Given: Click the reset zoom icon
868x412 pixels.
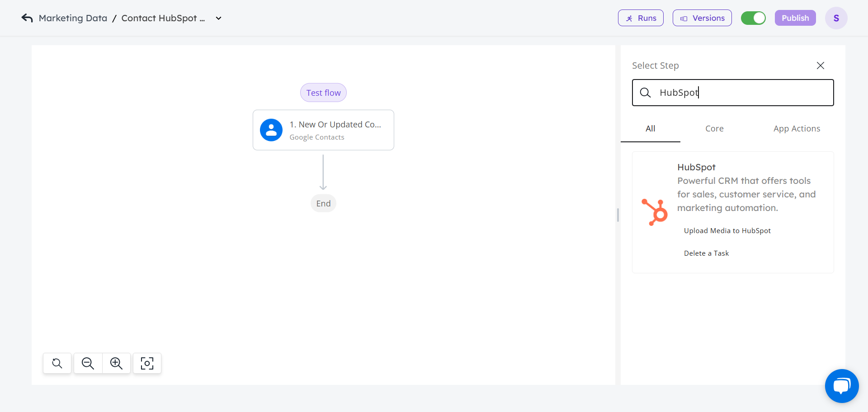Looking at the screenshot, I should coord(57,363).
